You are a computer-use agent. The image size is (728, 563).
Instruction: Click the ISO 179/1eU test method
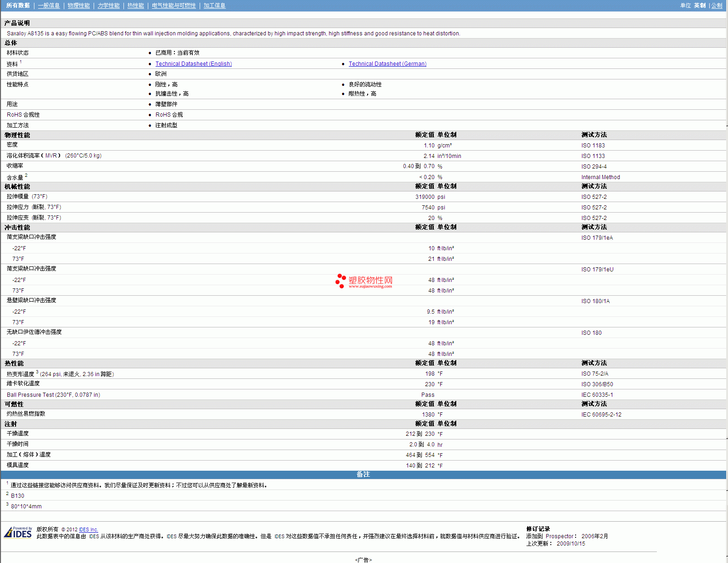tap(597, 270)
